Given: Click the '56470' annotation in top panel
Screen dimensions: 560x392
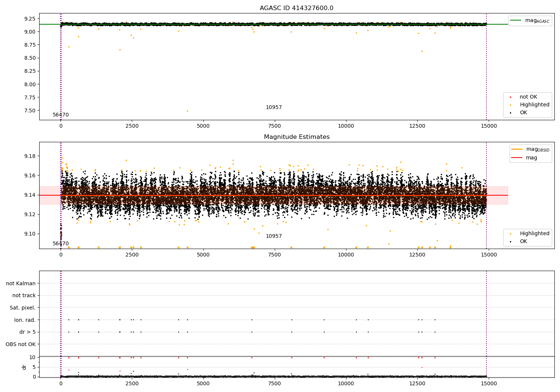Looking at the screenshot, I should [60, 115].
